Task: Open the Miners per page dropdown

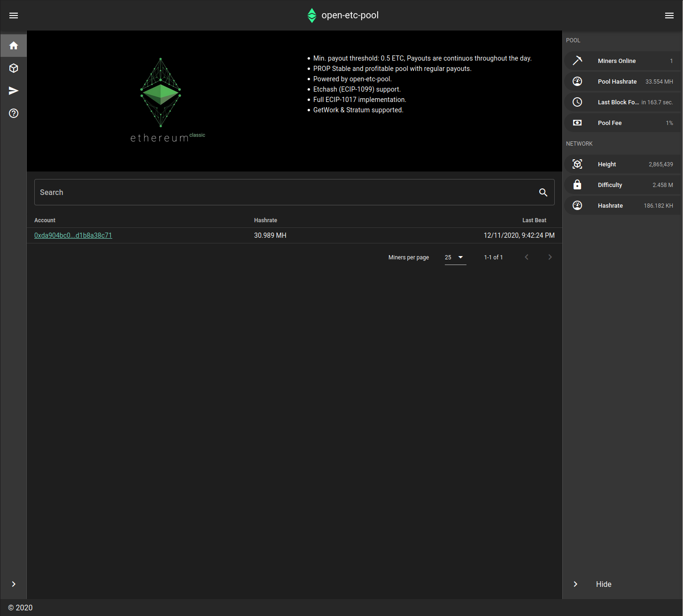Action: [x=454, y=257]
